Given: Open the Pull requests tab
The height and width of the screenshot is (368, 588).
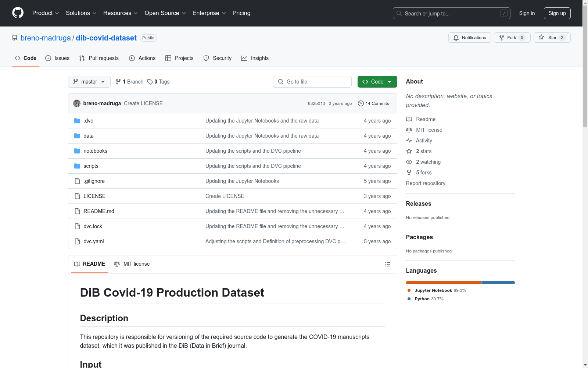Looking at the screenshot, I should 99,58.
